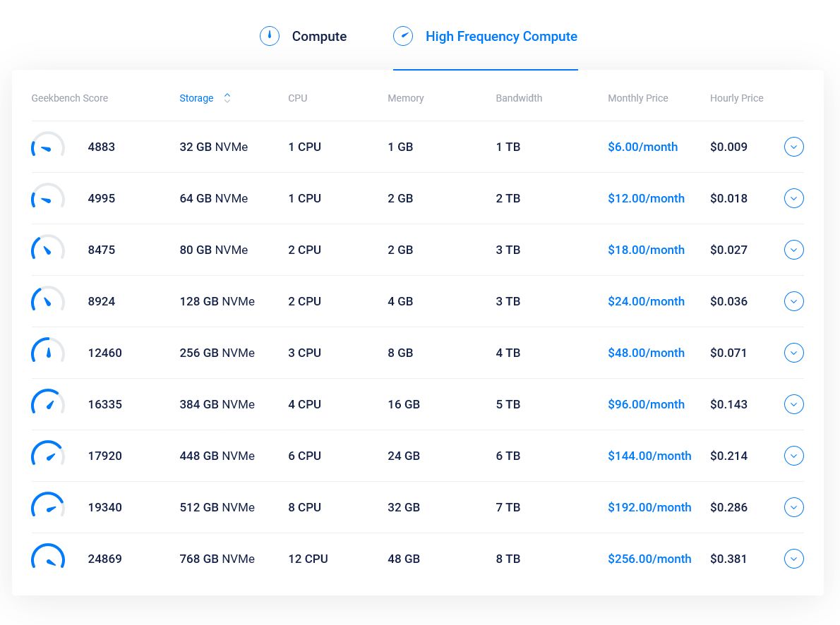This screenshot has width=840, height=625.
Task: Click the $12.00/month price link
Action: pyautogui.click(x=646, y=198)
